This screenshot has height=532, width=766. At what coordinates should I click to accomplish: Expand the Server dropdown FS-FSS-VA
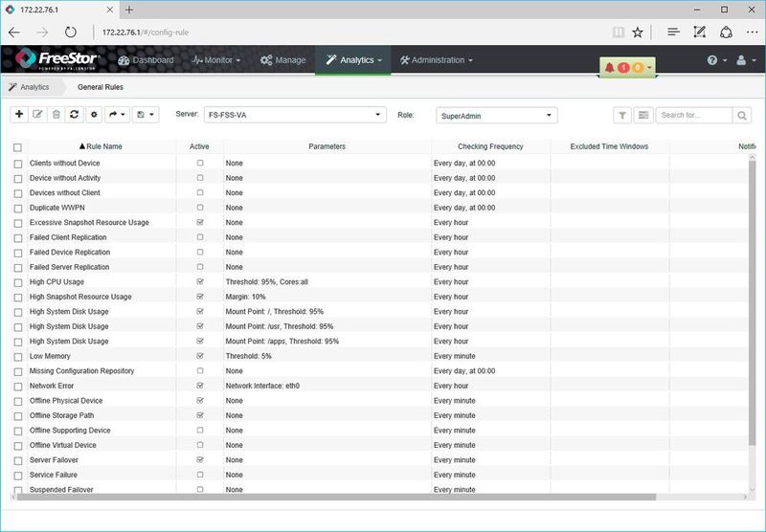coord(294,115)
